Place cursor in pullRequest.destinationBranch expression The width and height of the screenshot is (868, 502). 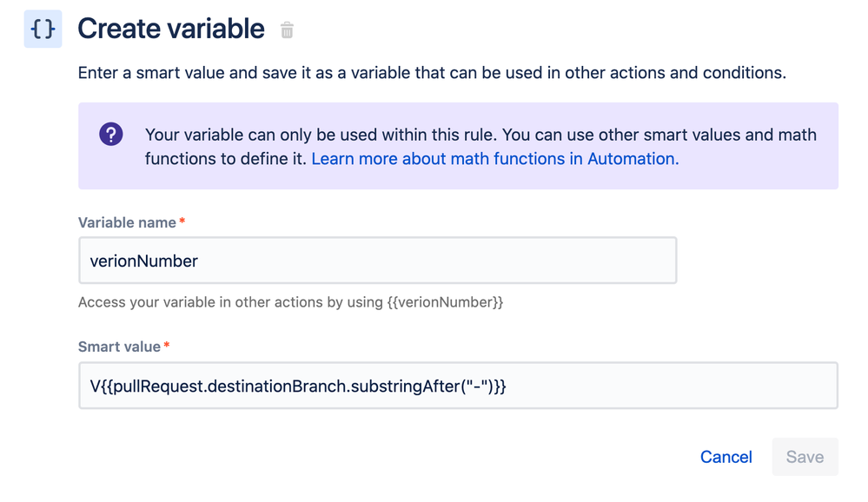298,386
